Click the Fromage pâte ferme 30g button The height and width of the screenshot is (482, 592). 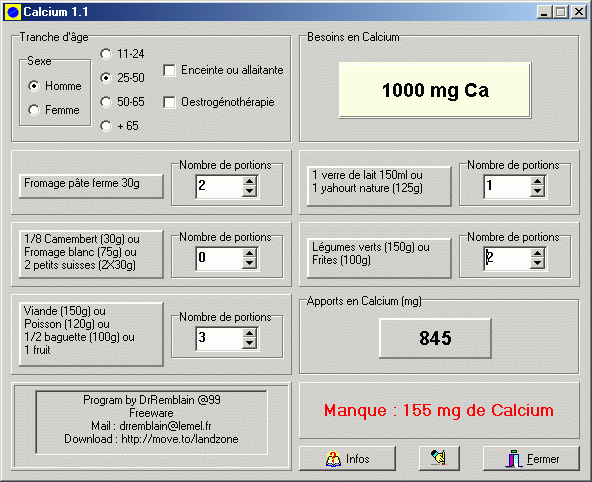tap(91, 186)
